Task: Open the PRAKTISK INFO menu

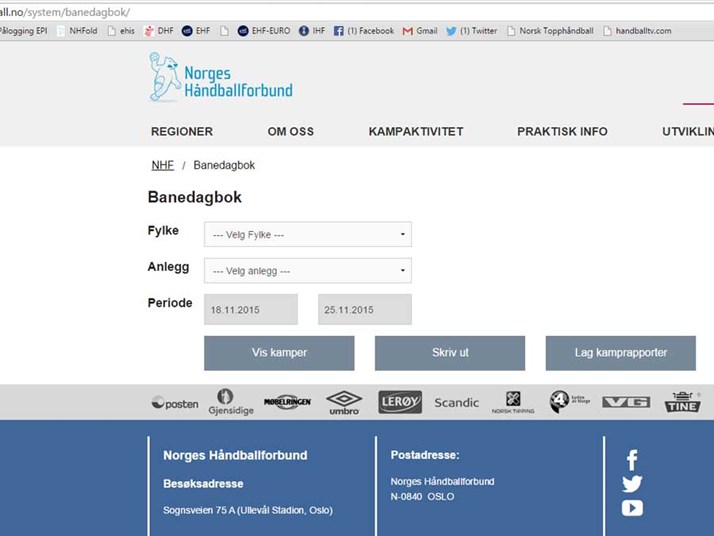Action: click(x=562, y=132)
